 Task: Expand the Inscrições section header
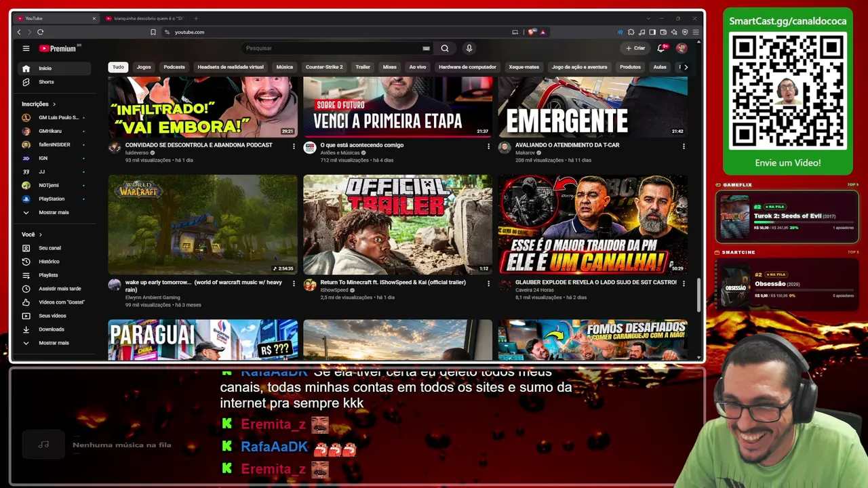(39, 104)
